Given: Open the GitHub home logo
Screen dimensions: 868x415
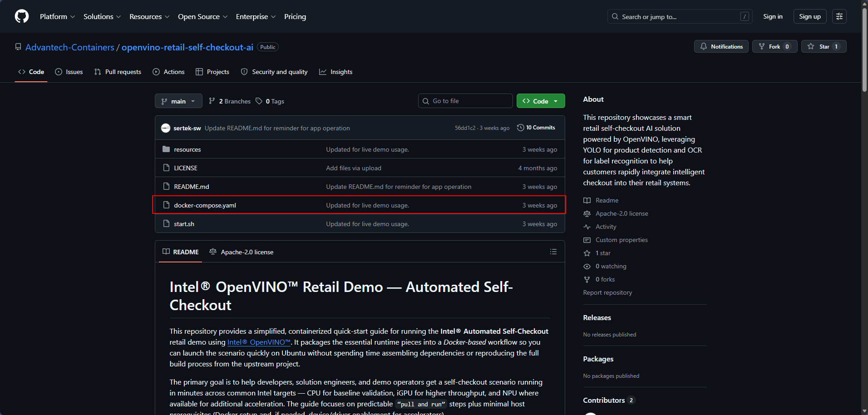Looking at the screenshot, I should click(x=22, y=16).
